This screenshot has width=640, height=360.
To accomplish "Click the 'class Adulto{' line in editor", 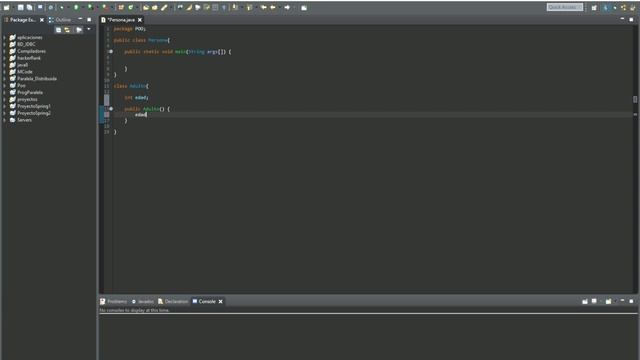I will point(131,86).
